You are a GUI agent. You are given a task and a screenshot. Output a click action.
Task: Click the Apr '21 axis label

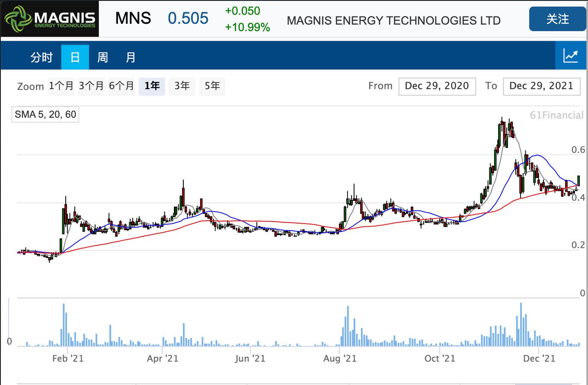tap(163, 359)
